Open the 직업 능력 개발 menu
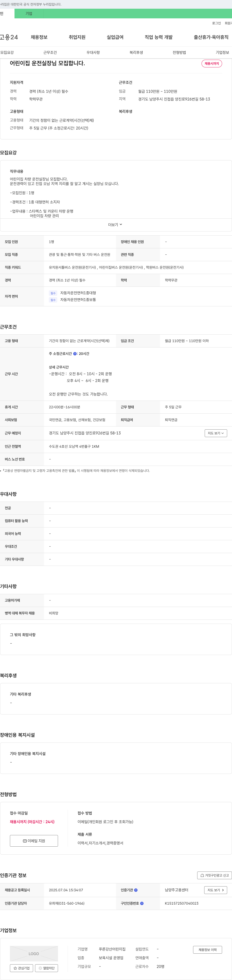 (159, 37)
